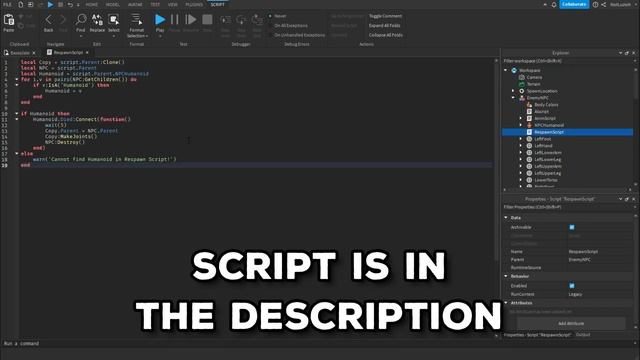This screenshot has height=360, width=640.
Task: Click the Step Over debugger icon
Action: (241, 20)
